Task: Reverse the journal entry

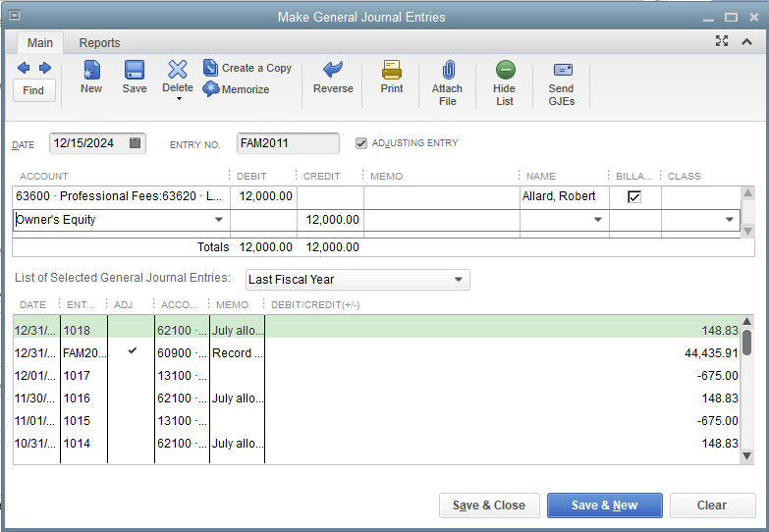Action: 333,77
